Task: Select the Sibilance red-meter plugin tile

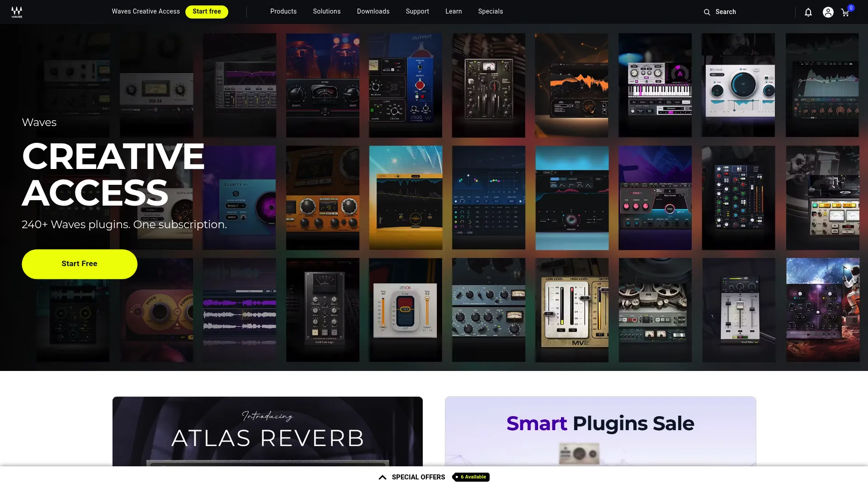Action: [x=406, y=310]
